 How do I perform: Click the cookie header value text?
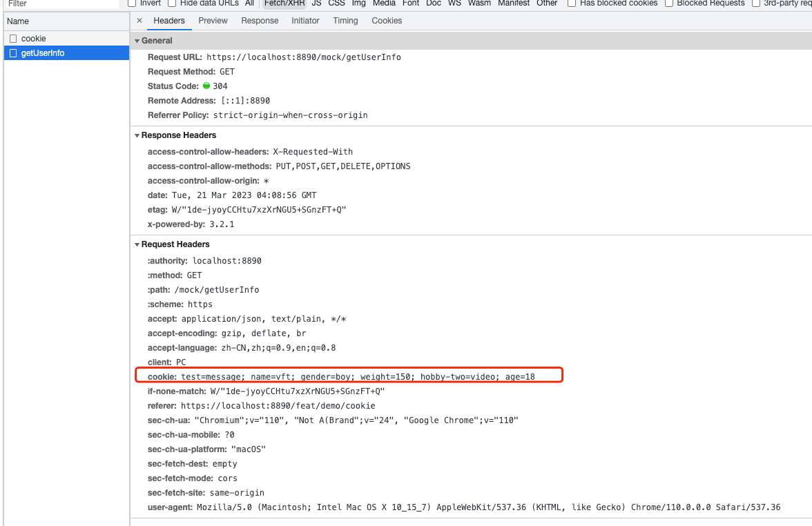(x=358, y=376)
